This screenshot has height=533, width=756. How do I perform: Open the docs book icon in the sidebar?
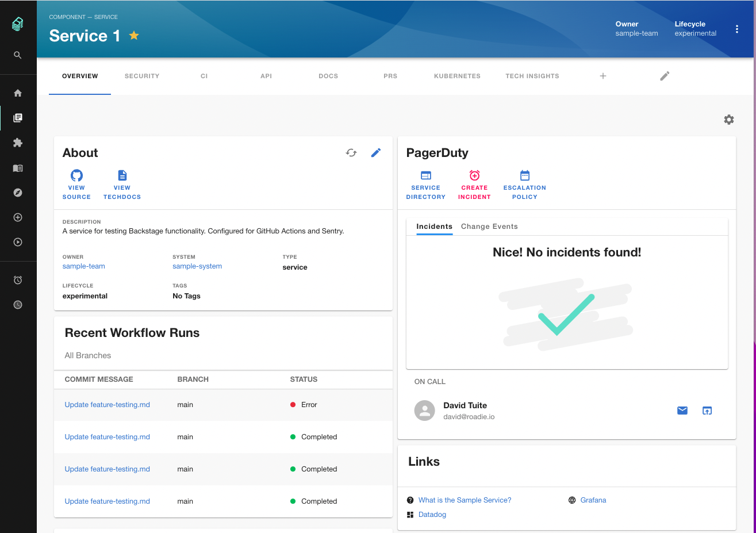click(18, 168)
